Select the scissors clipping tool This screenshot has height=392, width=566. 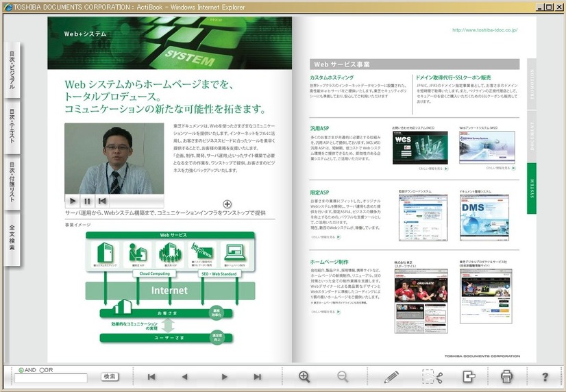point(432,376)
